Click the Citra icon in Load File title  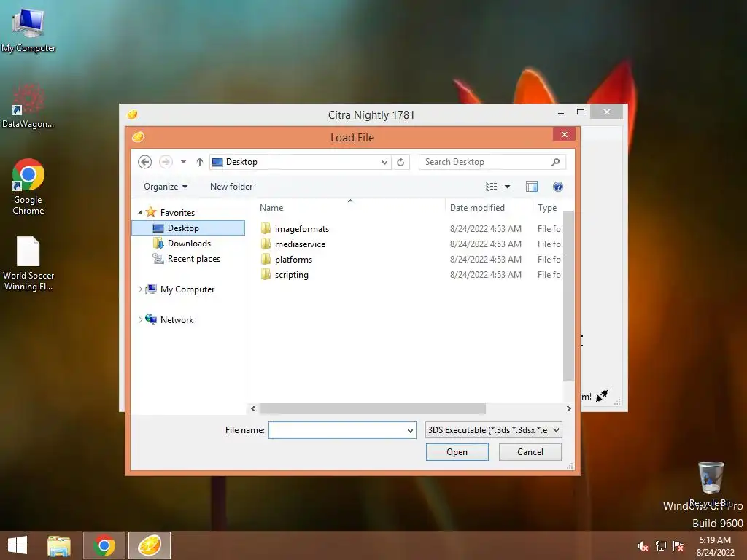(138, 137)
